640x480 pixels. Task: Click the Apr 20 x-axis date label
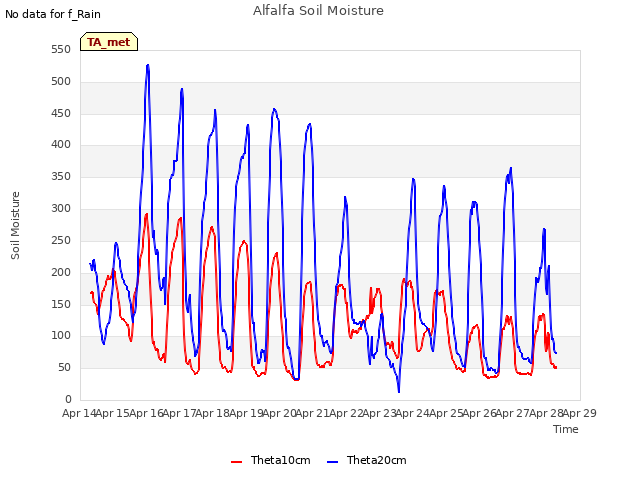(279, 413)
